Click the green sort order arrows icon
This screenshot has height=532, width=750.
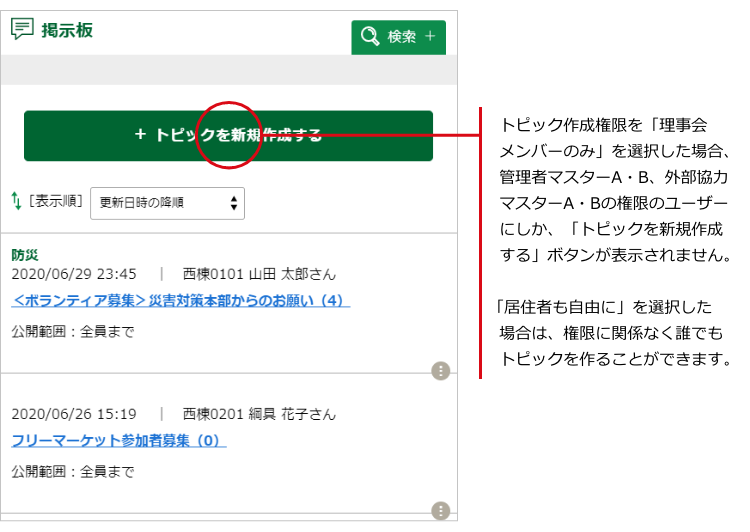(16, 201)
